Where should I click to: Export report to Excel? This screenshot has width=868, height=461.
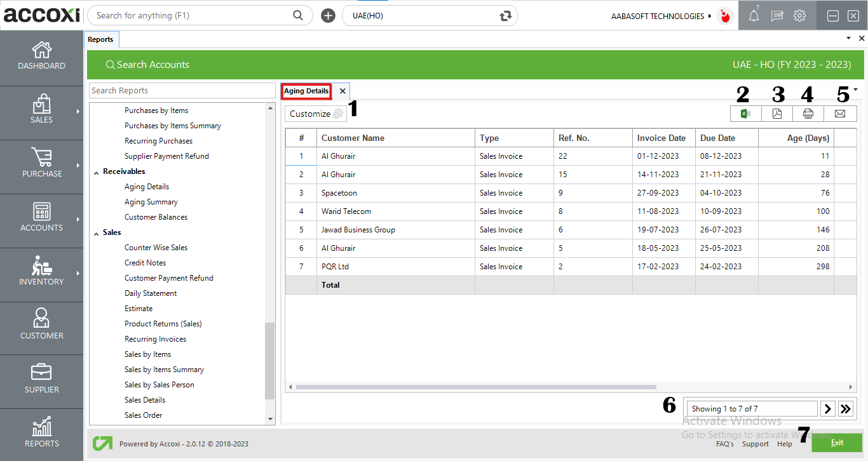pos(746,114)
